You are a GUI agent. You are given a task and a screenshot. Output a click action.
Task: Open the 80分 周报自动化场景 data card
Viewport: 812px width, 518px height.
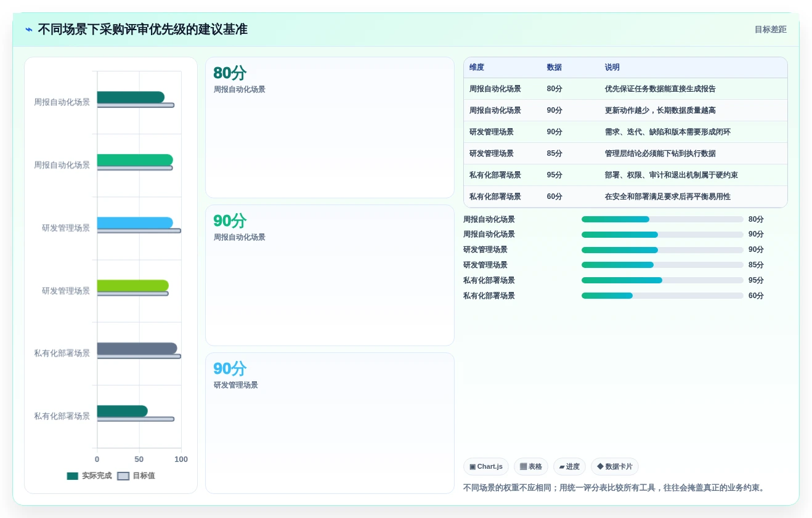pyautogui.click(x=330, y=127)
